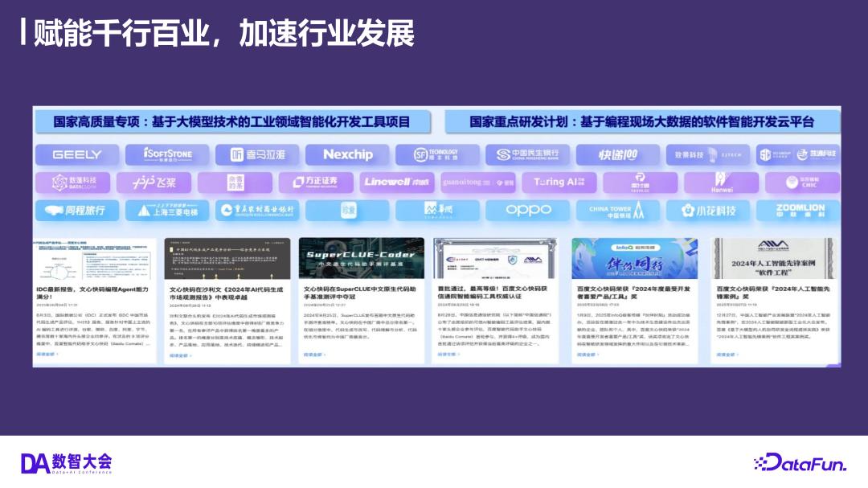Screen dimensions: 868x488
Task: Open the 2024年人工智能先锋案例 plaque thumbnail
Action: (773, 259)
